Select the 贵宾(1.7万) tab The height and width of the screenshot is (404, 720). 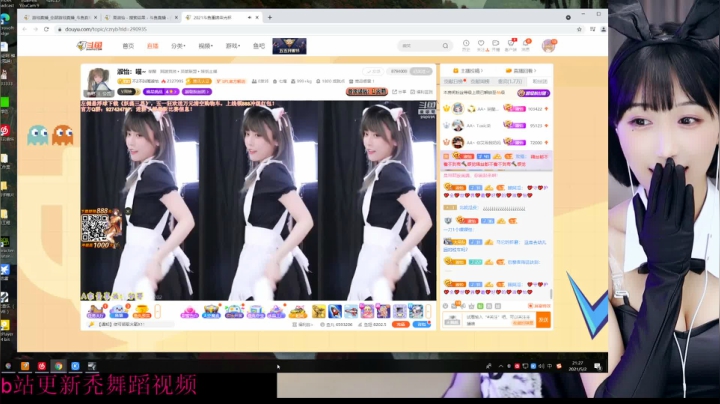510,81
